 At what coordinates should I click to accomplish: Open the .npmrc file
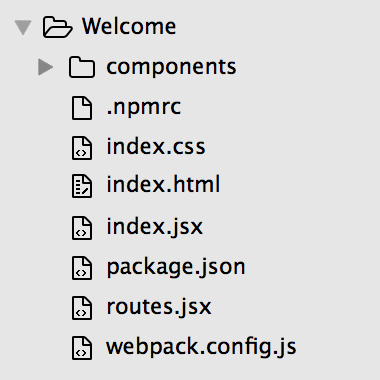[144, 108]
